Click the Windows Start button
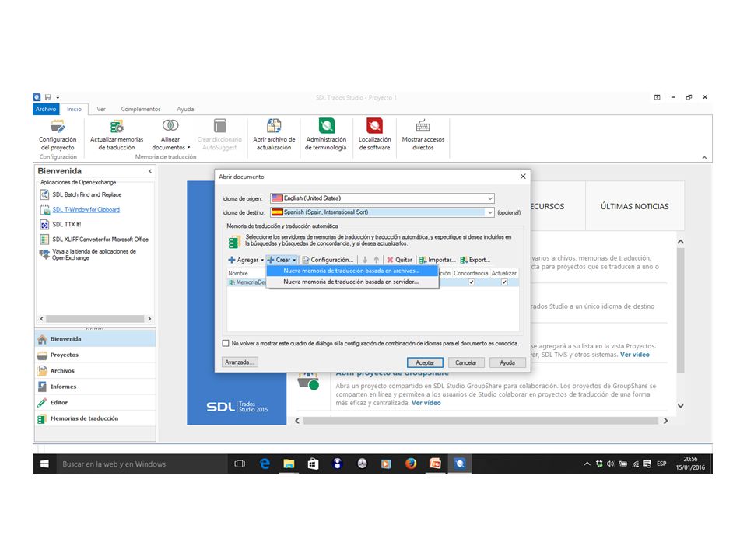The image size is (747, 560). pyautogui.click(x=44, y=464)
